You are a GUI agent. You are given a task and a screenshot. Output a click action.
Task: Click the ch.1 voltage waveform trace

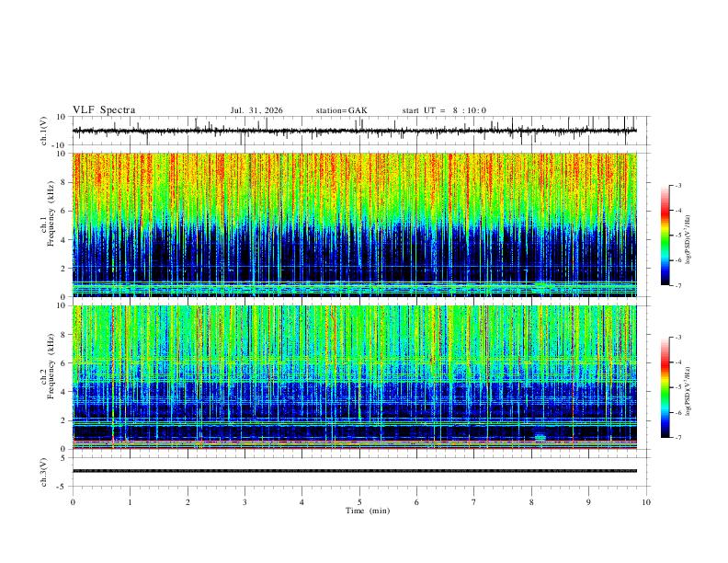pyautogui.click(x=354, y=131)
